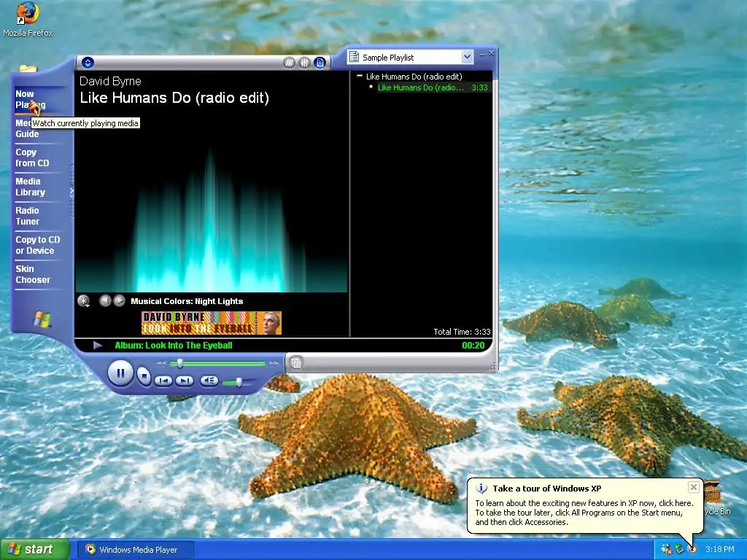
Task: Open the Start menu
Action: 34,550
